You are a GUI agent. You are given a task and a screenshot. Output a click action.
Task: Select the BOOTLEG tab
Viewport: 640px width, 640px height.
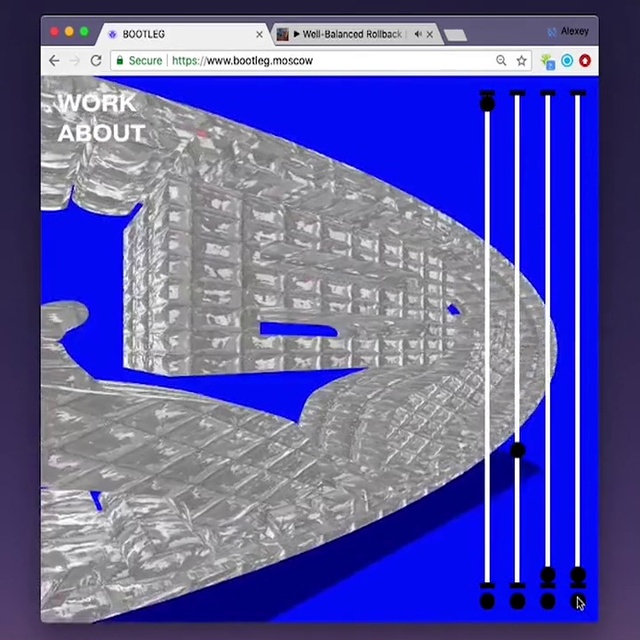click(170, 35)
